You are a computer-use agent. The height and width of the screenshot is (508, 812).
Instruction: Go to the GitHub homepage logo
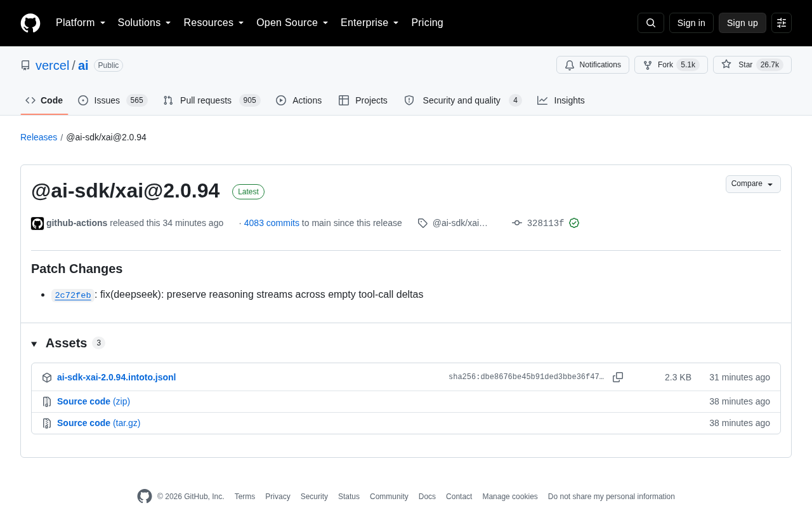[30, 23]
